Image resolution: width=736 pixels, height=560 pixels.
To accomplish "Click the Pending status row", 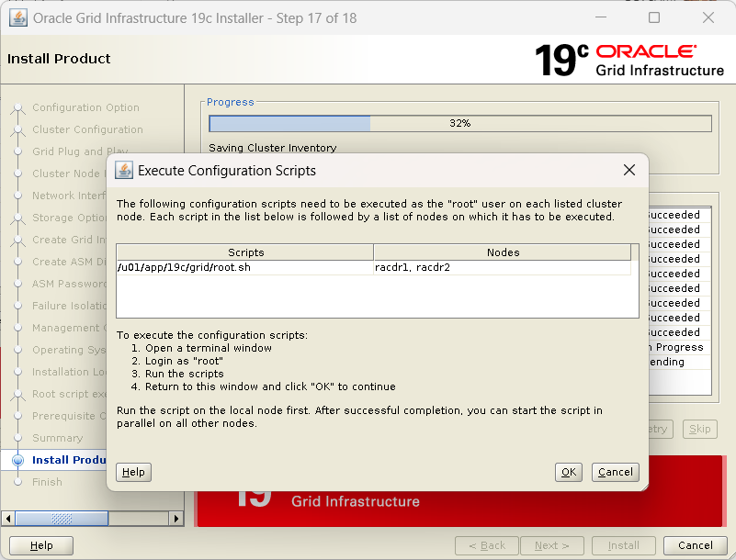I will tap(680, 362).
